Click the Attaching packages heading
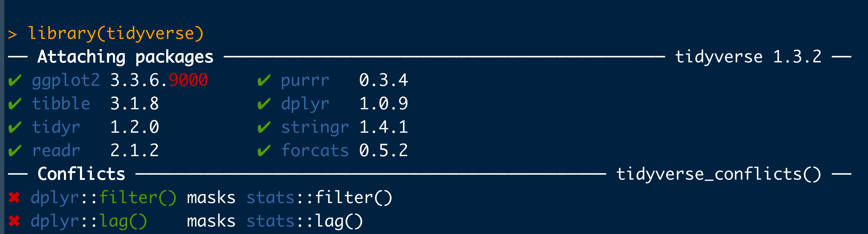The image size is (868, 234). pos(125,57)
